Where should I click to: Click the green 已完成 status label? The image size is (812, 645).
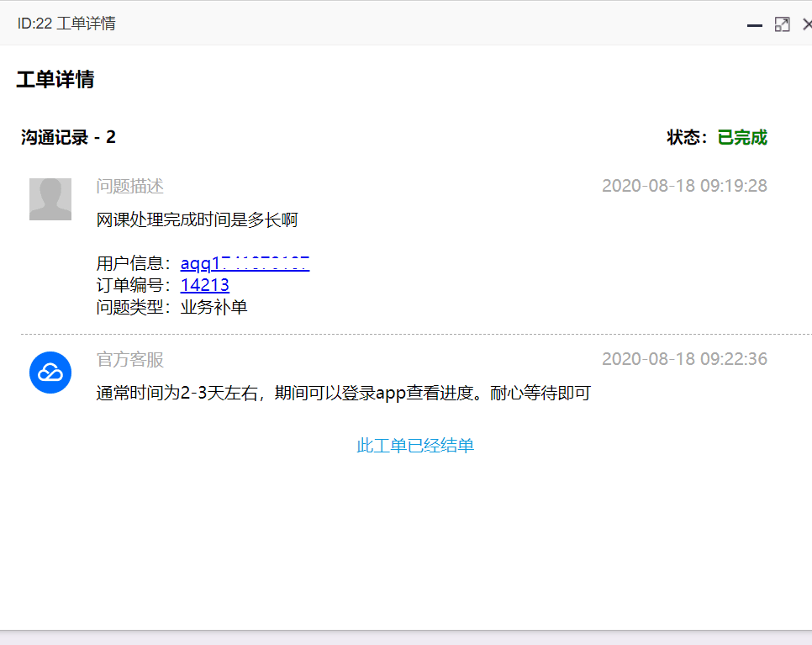click(741, 137)
